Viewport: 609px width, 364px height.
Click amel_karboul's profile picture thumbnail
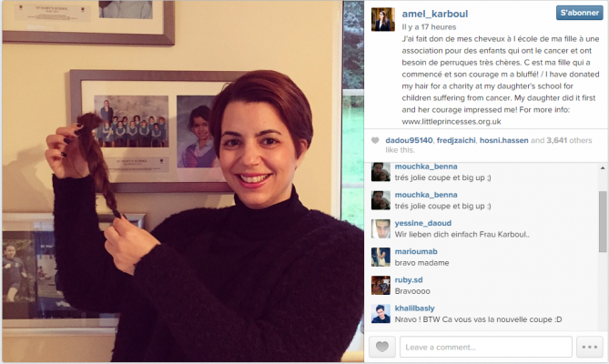tap(383, 19)
